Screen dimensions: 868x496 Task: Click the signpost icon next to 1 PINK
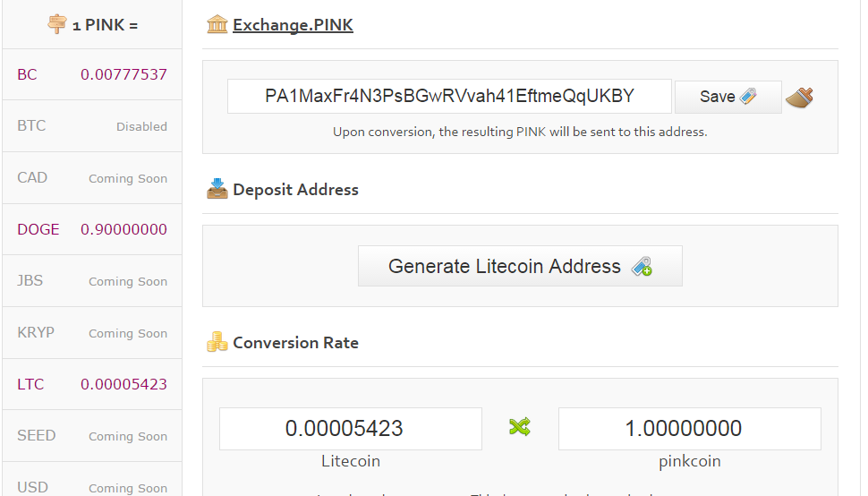[x=57, y=24]
